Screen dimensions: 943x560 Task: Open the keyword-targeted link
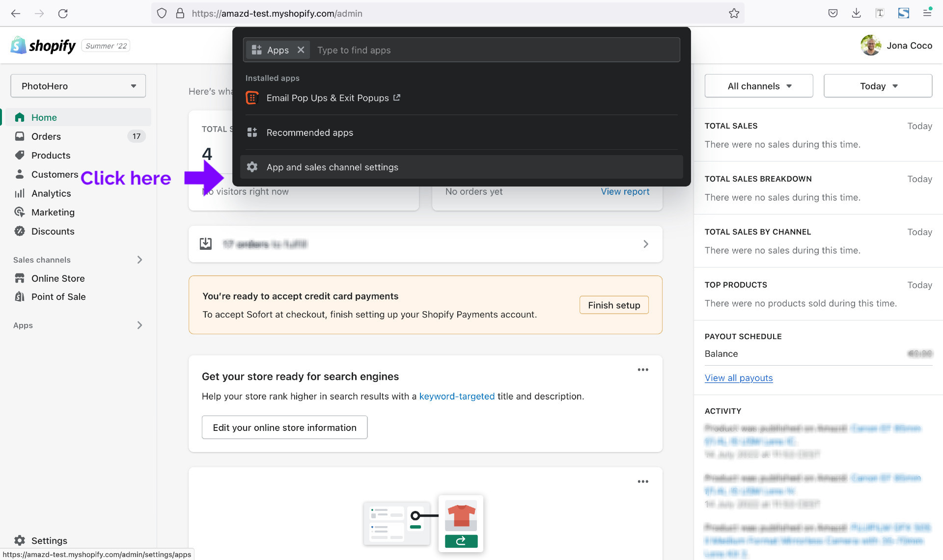click(x=457, y=396)
